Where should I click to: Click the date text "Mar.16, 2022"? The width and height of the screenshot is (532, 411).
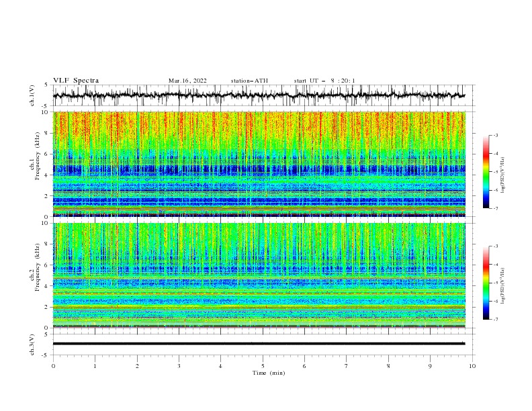click(187, 81)
